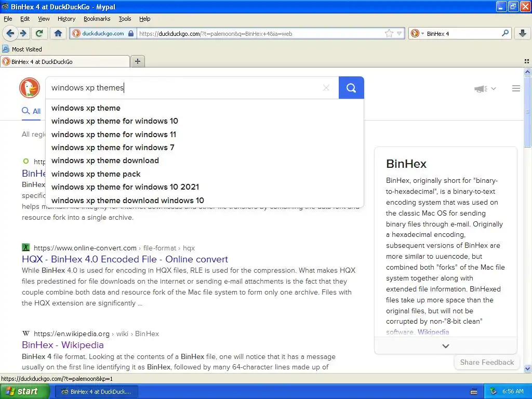Viewport: 532px width, 399px height.
Task: Select the All results tab
Action: pyautogui.click(x=31, y=111)
